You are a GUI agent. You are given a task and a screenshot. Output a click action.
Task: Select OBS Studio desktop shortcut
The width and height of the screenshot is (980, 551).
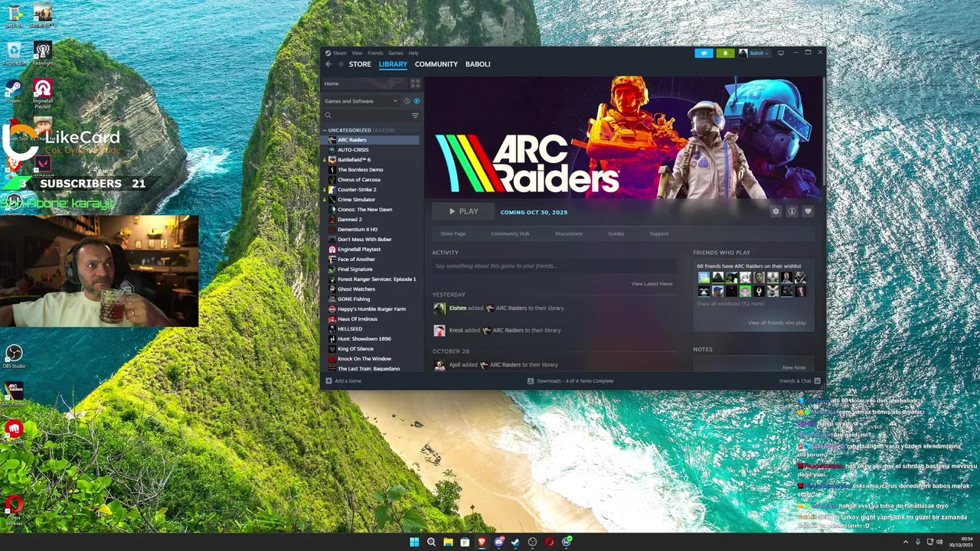(13, 356)
